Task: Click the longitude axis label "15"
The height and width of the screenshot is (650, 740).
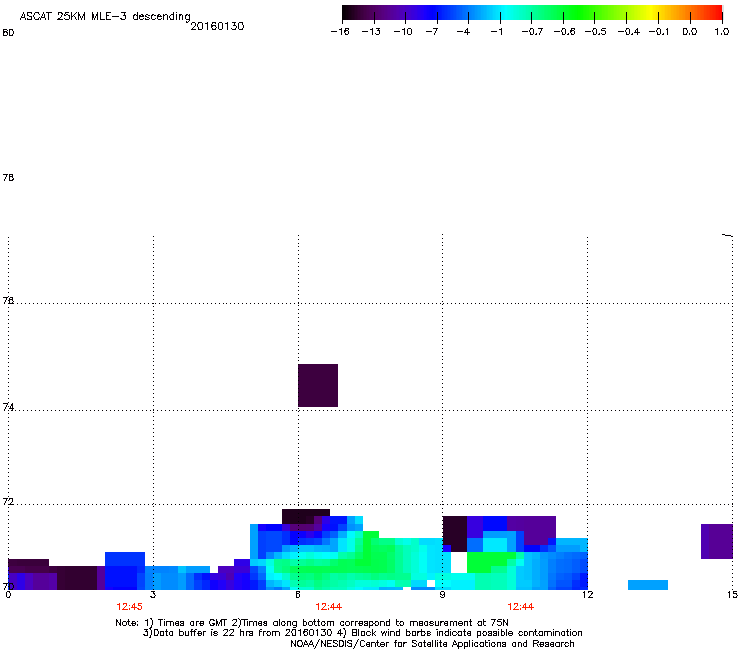Action: click(x=732, y=594)
